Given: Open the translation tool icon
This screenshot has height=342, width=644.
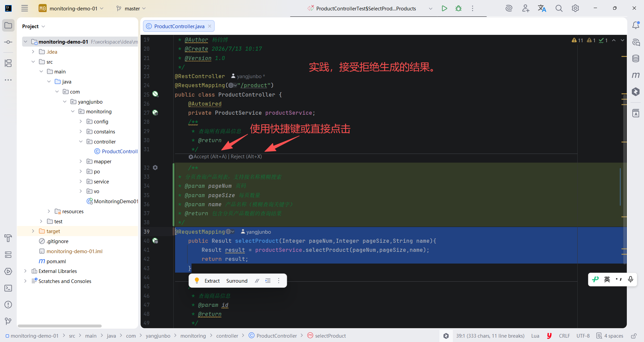Looking at the screenshot, I should pos(542,8).
